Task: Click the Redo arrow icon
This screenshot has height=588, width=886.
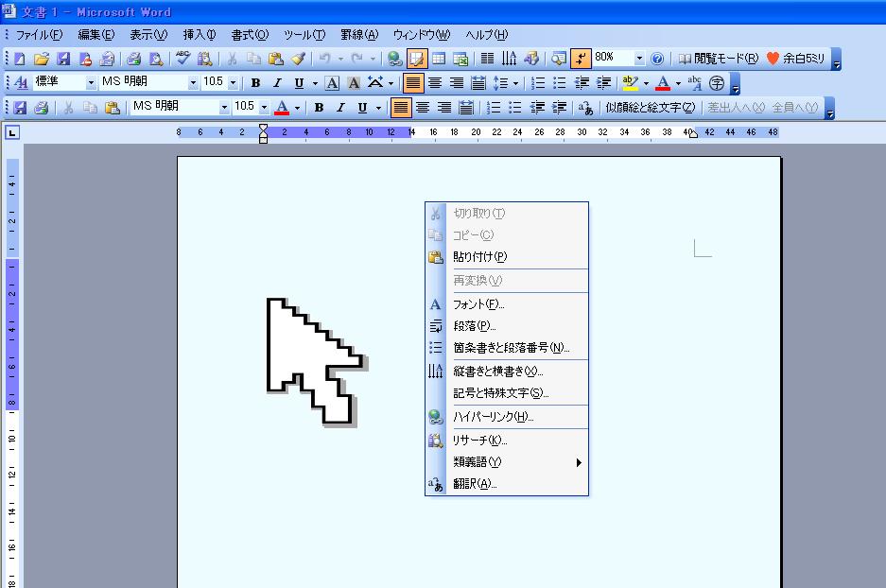Action: [357, 59]
